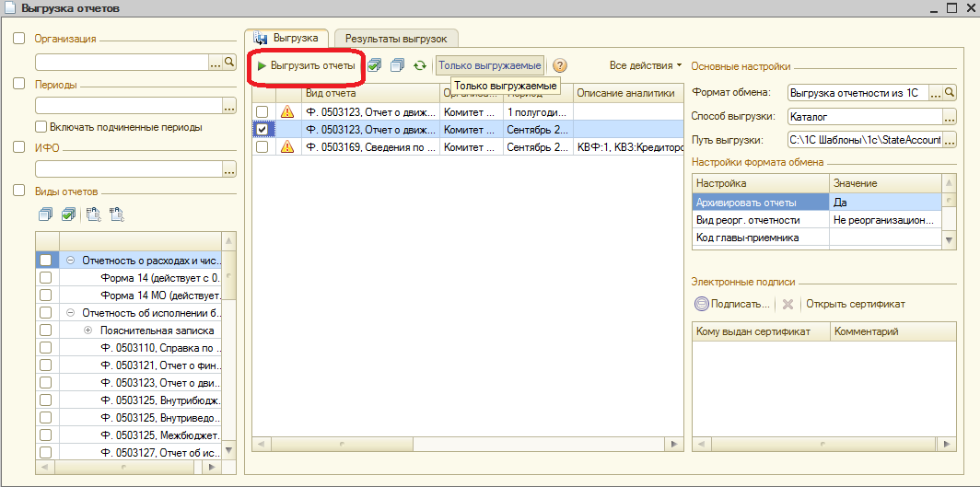
Task: Click warning icon in 1 полугодие row
Action: pyautogui.click(x=287, y=111)
